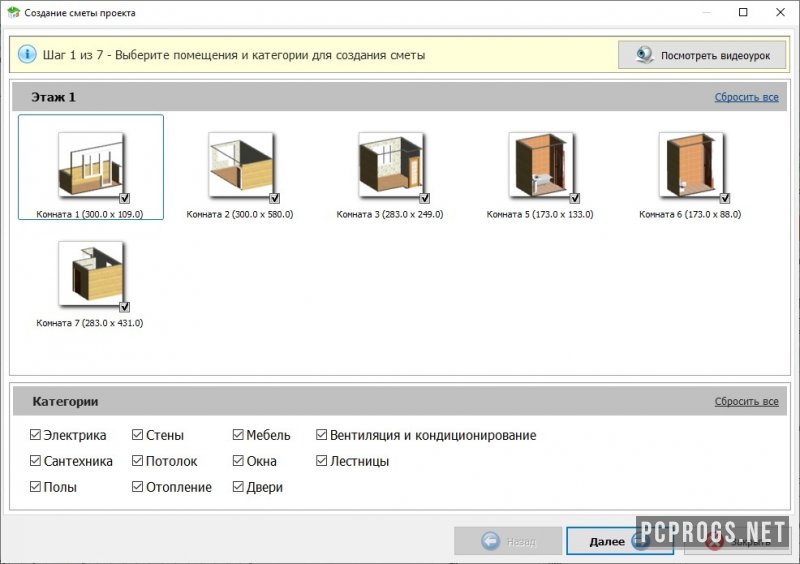Maximize the Создание сметы проекта window
The width and height of the screenshot is (800, 564).
pyautogui.click(x=743, y=12)
